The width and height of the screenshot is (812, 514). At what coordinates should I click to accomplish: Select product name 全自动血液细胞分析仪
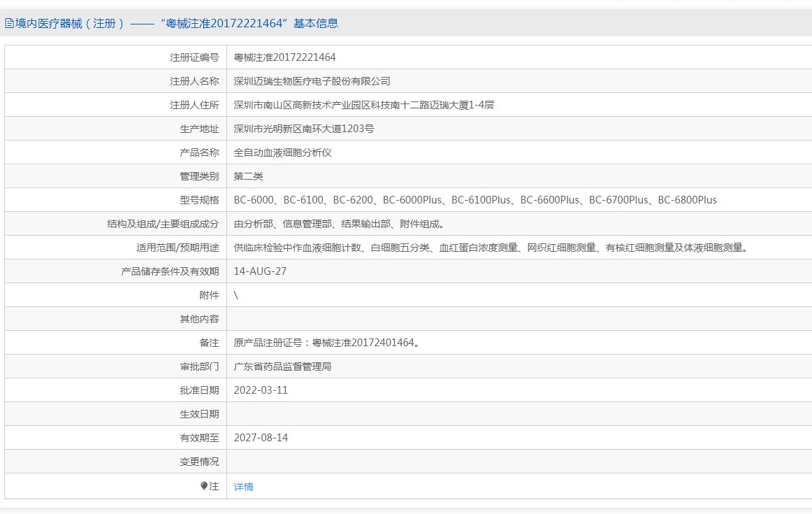pyautogui.click(x=282, y=153)
